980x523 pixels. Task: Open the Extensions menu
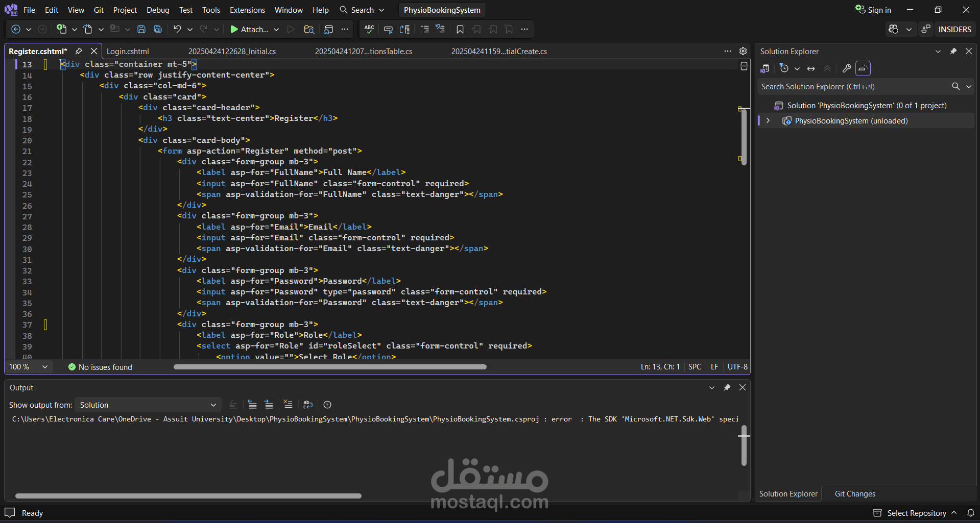[247, 10]
